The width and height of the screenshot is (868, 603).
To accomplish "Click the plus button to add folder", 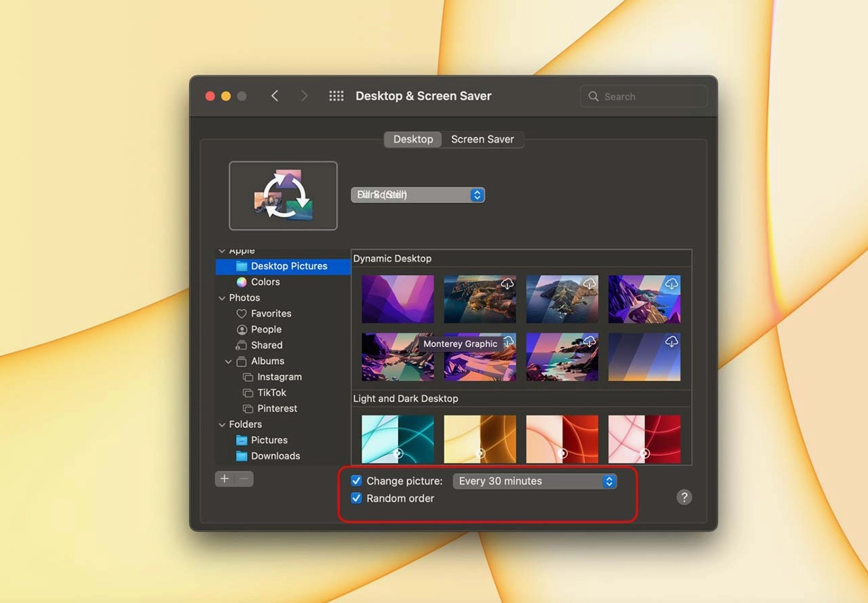I will coord(224,479).
